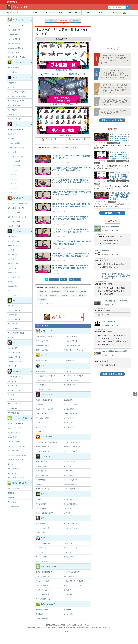
Task: Click the フェス icon in メインメニュー
Action: pos(38,366)
